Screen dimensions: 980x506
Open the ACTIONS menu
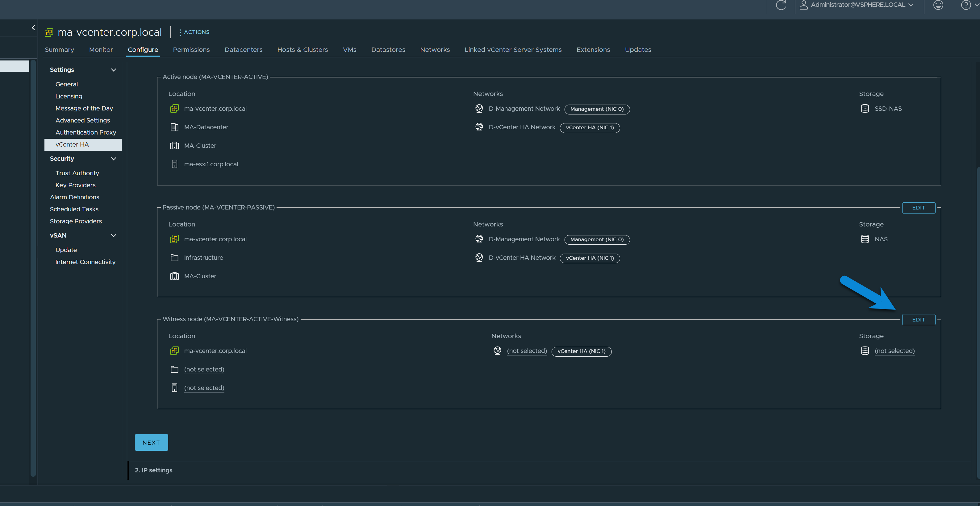(x=194, y=32)
